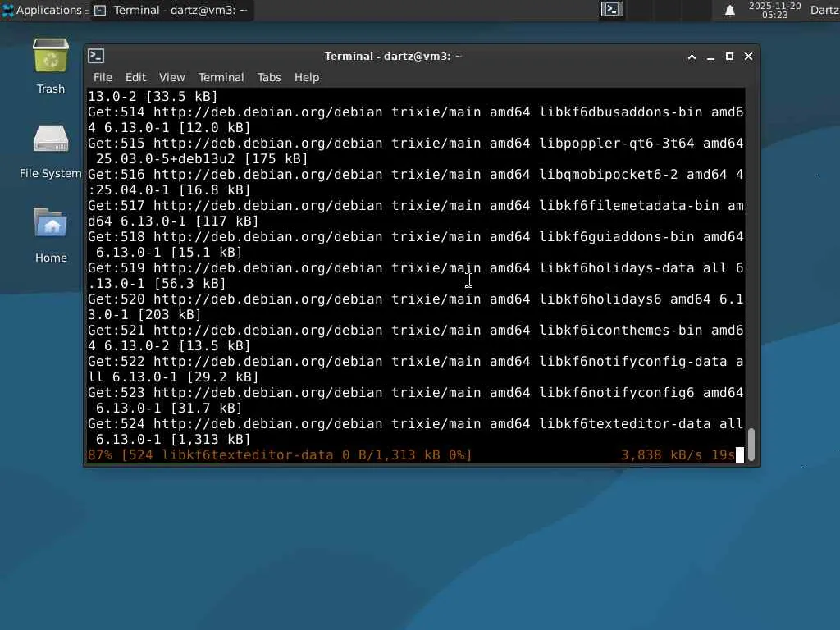Close the terminal window

[x=748, y=57]
